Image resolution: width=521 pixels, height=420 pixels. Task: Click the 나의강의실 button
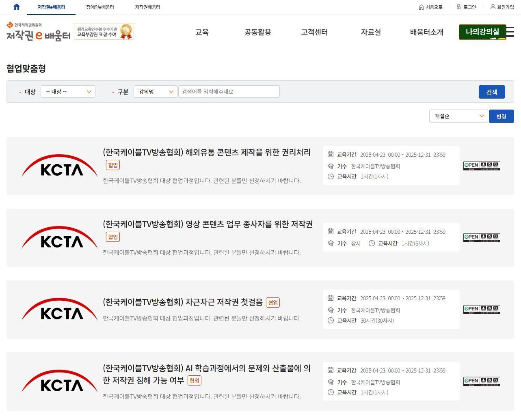pyautogui.click(x=482, y=32)
